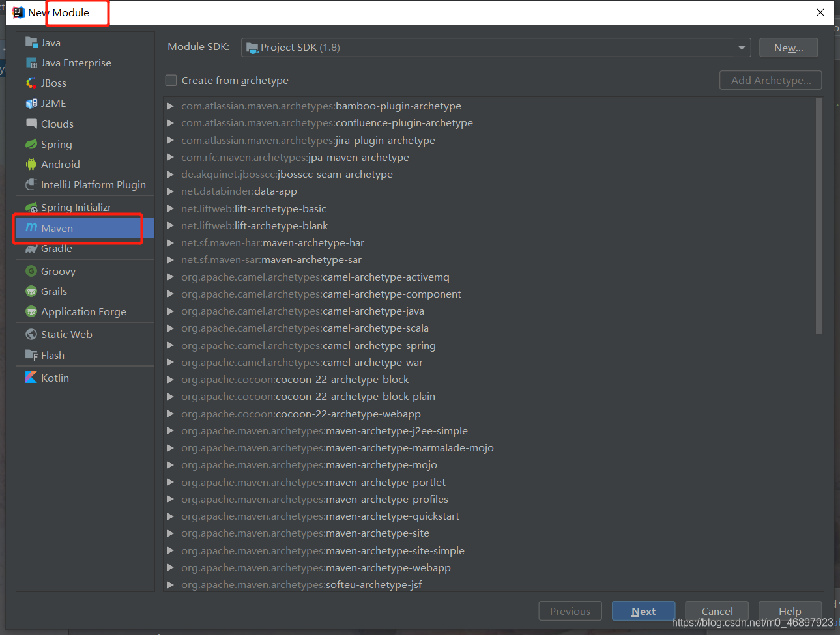Select Static Web module type
The image size is (840, 635).
tap(85, 334)
